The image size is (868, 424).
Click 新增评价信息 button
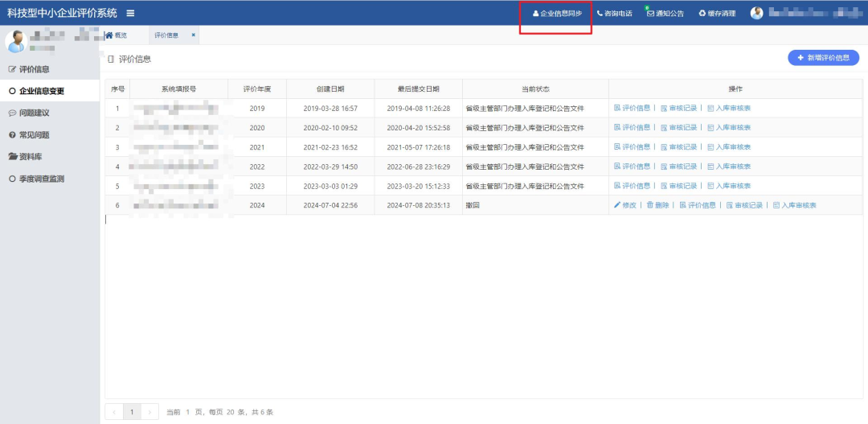(x=823, y=58)
